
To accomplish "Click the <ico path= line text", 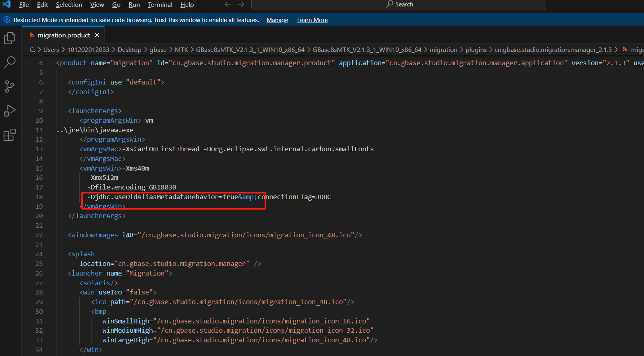I will 222,302.
